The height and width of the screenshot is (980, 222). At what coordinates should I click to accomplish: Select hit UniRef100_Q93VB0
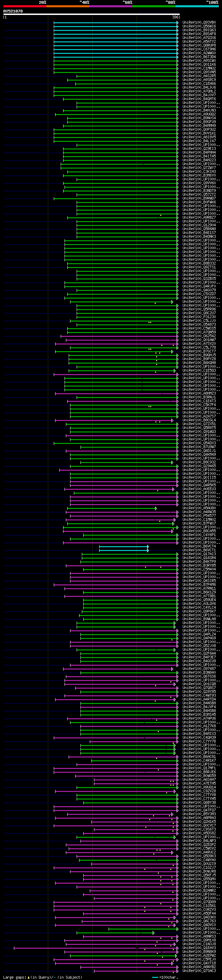199,23
